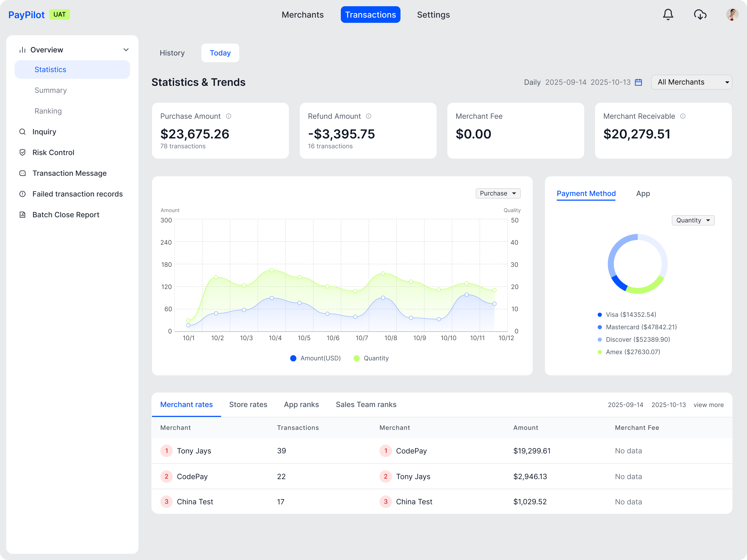Click the Failed transaction records warning icon
This screenshot has height=560, width=747.
[x=22, y=194]
